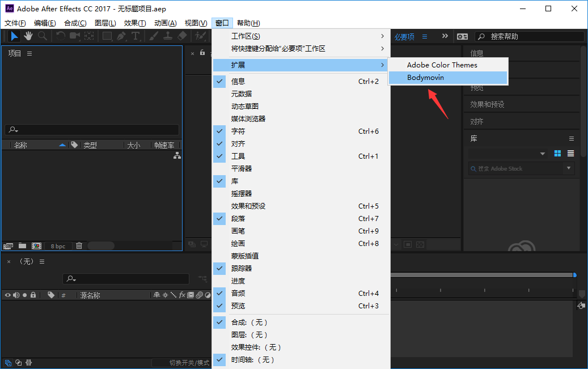Click the fx effects switch column icon
Viewport: 588px width, 369px height.
182,295
